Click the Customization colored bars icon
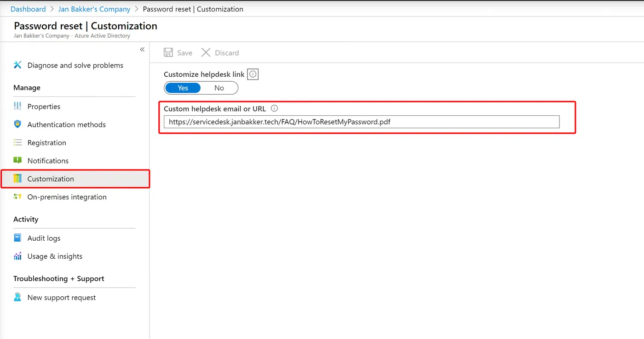The height and width of the screenshot is (339, 644). pos(17,178)
